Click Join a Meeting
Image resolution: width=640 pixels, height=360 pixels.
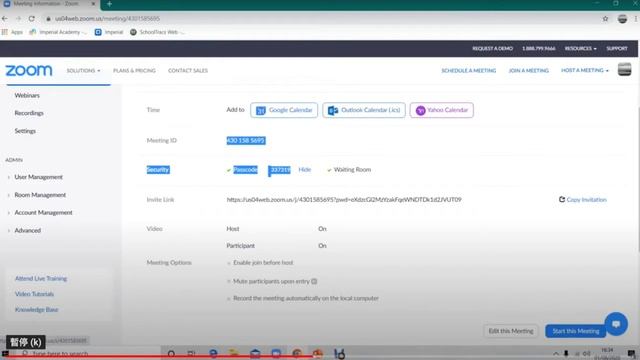[x=529, y=71]
